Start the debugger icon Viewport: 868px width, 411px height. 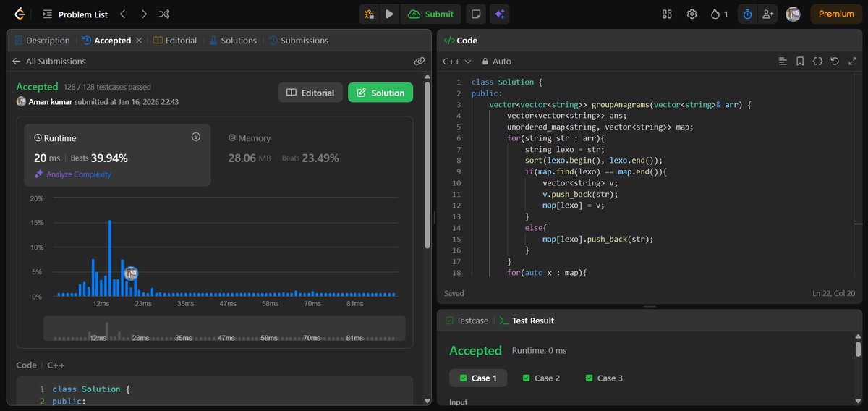coord(370,14)
